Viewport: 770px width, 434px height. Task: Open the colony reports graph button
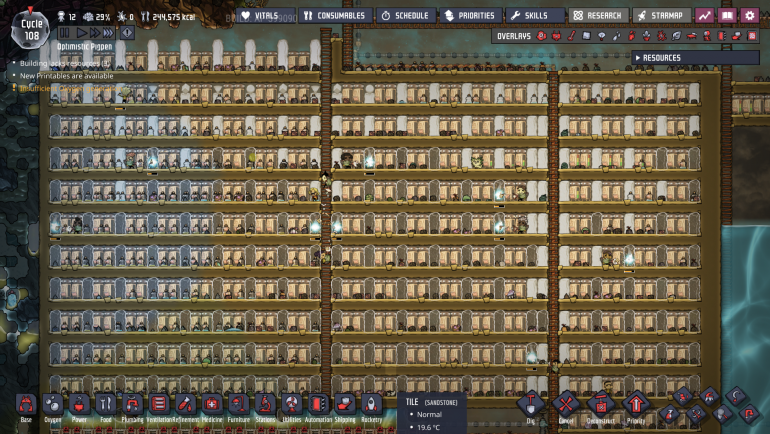705,16
